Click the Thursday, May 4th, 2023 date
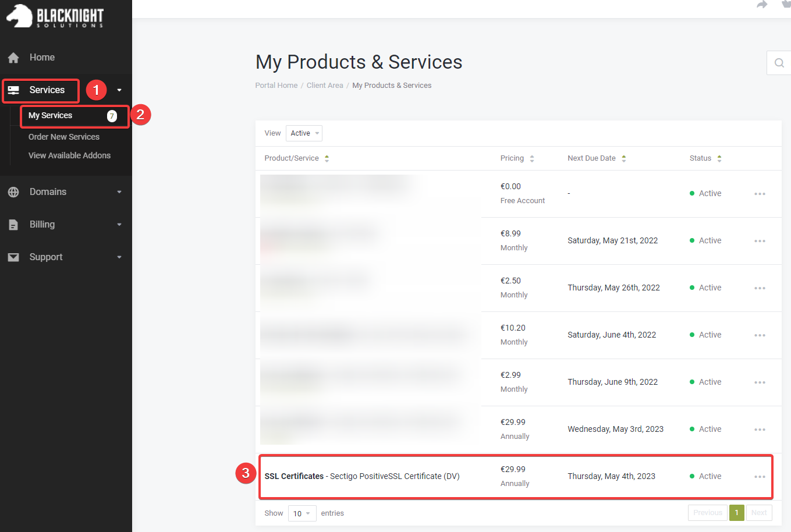The height and width of the screenshot is (532, 791). [x=612, y=476]
